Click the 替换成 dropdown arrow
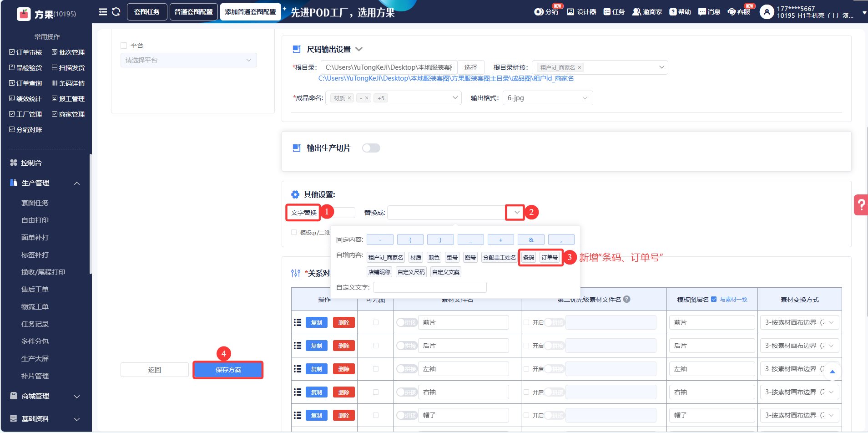Screen dimensions: 868x433 tap(517, 212)
